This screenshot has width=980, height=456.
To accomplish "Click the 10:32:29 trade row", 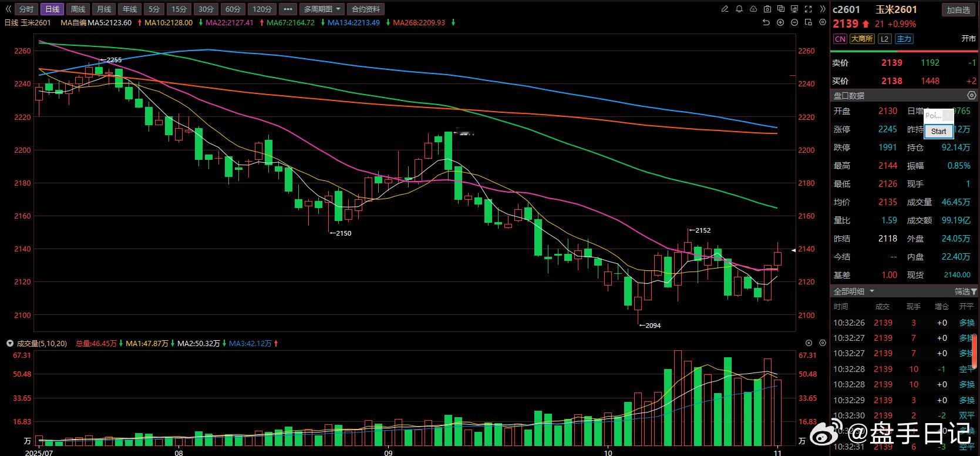I will (x=904, y=400).
